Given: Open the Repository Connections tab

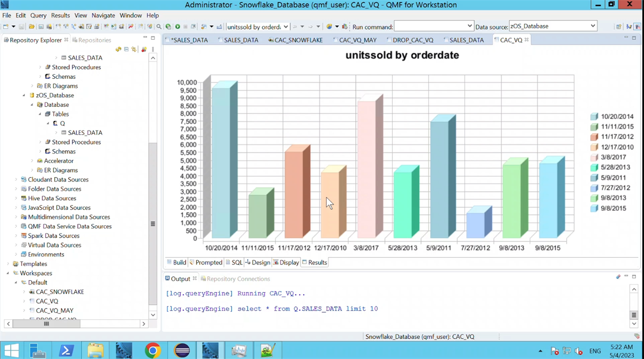Looking at the screenshot, I should point(235,279).
